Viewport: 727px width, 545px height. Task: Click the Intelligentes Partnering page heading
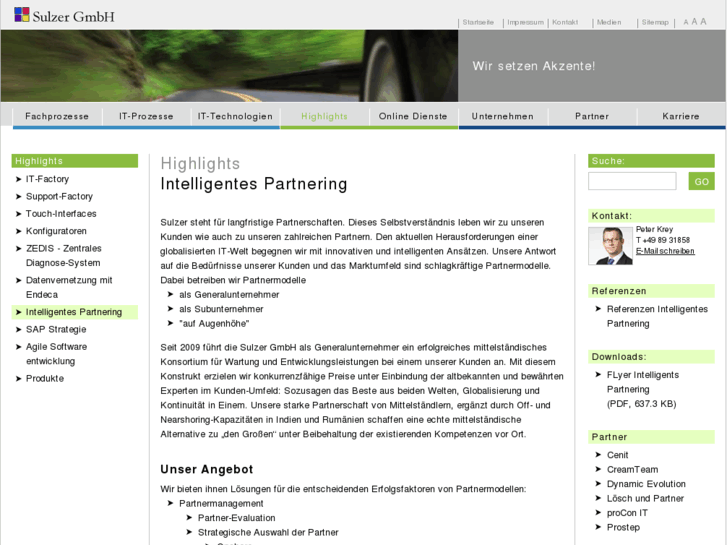point(254,184)
